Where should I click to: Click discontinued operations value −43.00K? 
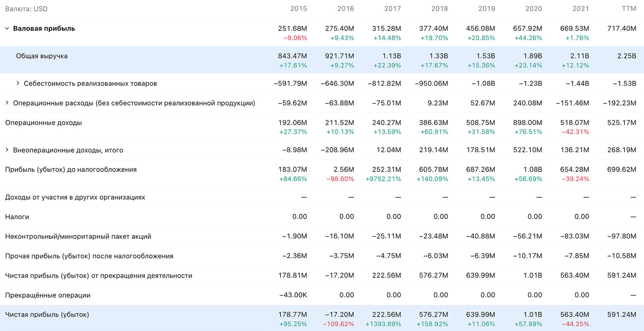point(293,295)
